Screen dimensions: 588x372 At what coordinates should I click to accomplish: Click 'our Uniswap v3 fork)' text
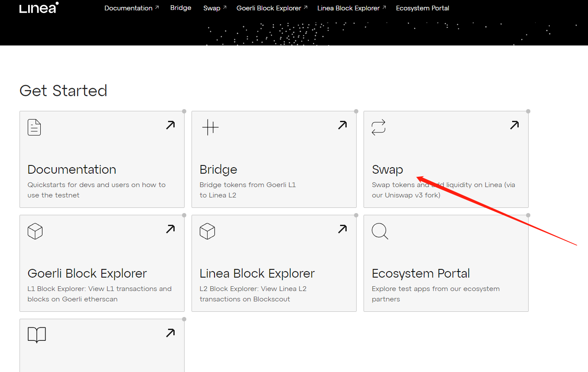click(406, 195)
